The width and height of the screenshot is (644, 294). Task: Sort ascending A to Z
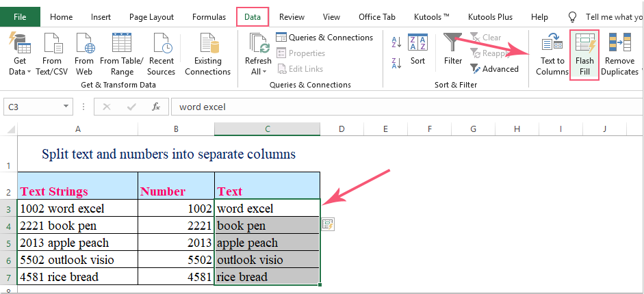[396, 42]
